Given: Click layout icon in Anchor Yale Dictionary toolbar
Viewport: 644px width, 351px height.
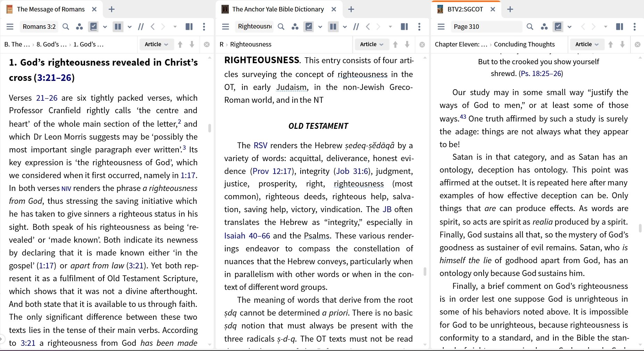Looking at the screenshot, I should click(x=404, y=27).
